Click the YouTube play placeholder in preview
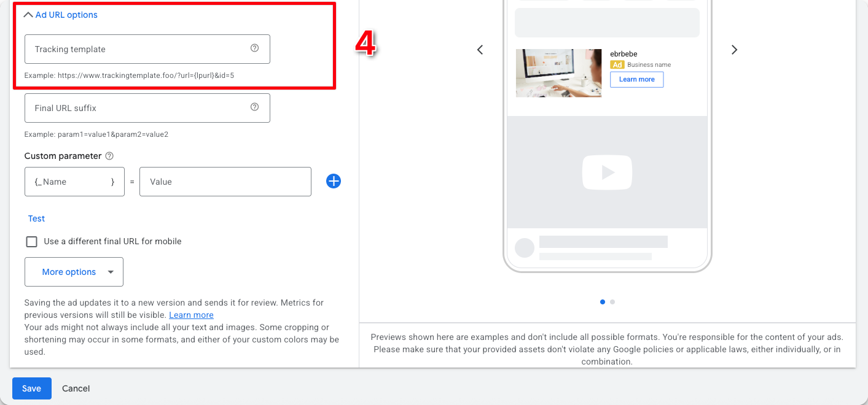Viewport: 868px width, 405px height. click(x=607, y=172)
